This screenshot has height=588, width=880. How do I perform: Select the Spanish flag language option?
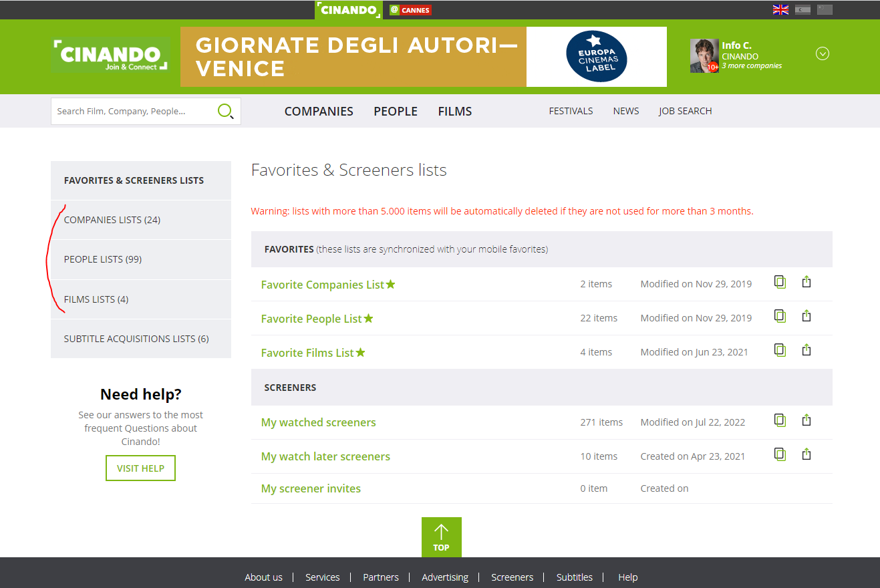(x=802, y=9)
